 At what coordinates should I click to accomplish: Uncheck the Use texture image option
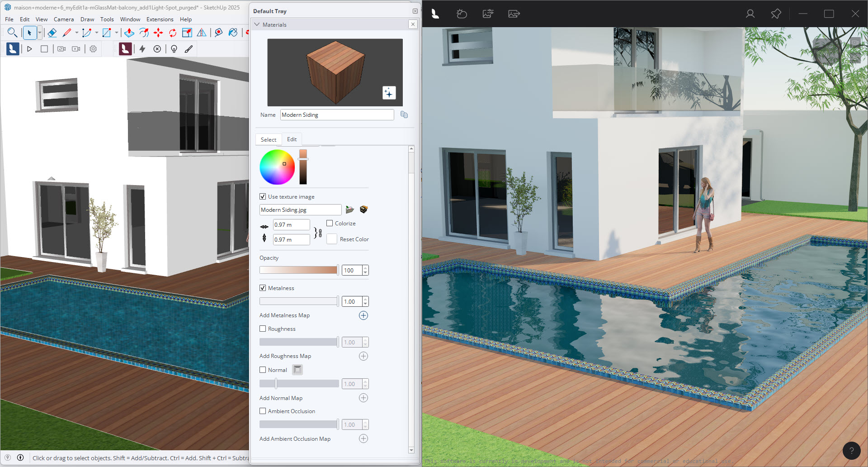tap(263, 196)
